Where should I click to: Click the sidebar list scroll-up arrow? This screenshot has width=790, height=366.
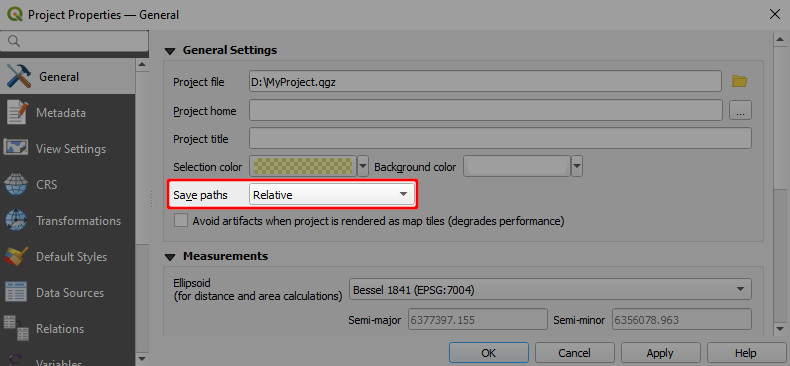click(142, 65)
